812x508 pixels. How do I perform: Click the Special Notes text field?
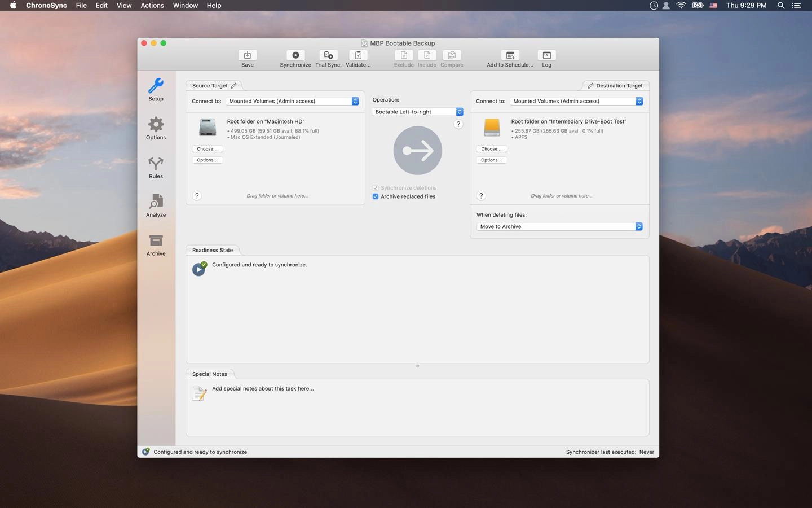pos(417,408)
